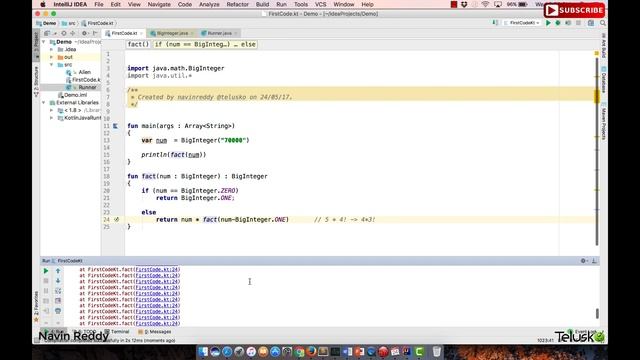Click the SUBSCRIBE button overlay
The image size is (640, 360).
coord(574,10)
